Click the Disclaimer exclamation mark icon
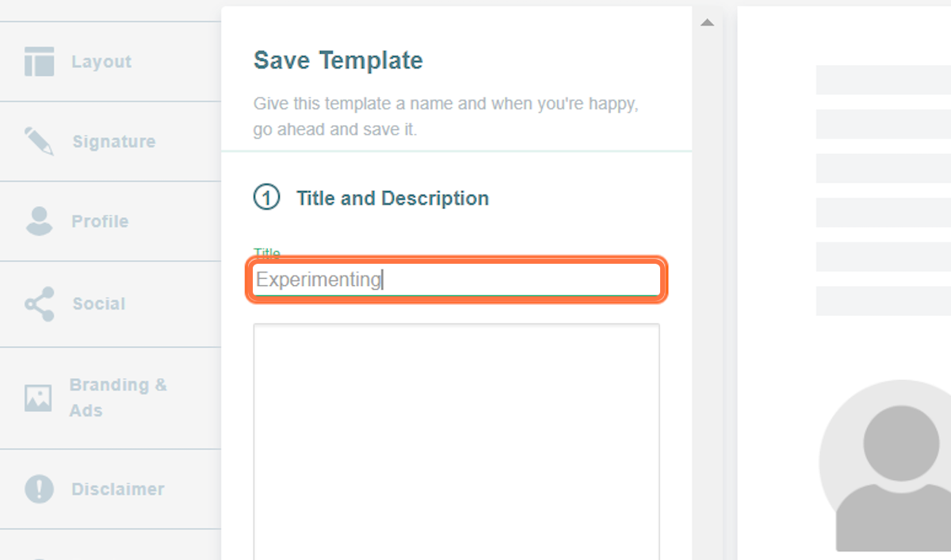This screenshot has height=560, width=951. (39, 489)
